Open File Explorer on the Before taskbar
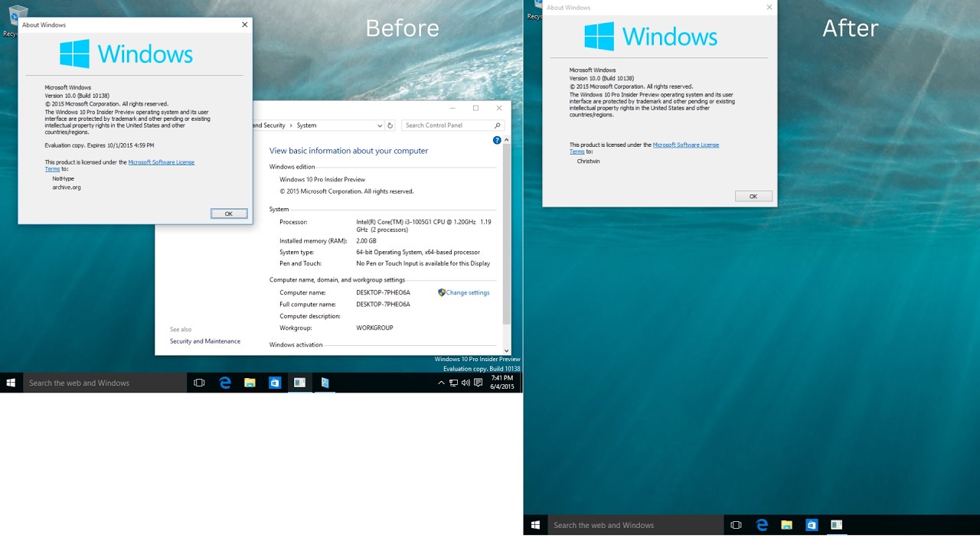This screenshot has width=980, height=551. tap(250, 383)
